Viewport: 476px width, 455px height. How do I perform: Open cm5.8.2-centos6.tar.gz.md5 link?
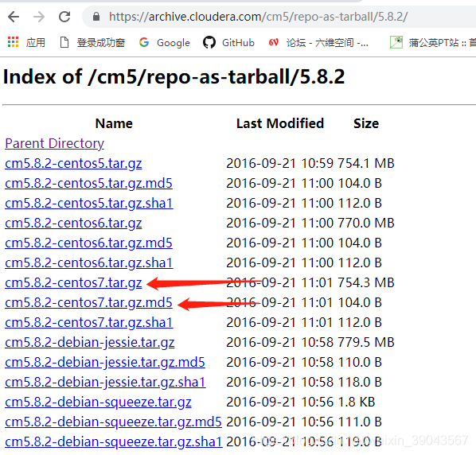click(x=88, y=243)
